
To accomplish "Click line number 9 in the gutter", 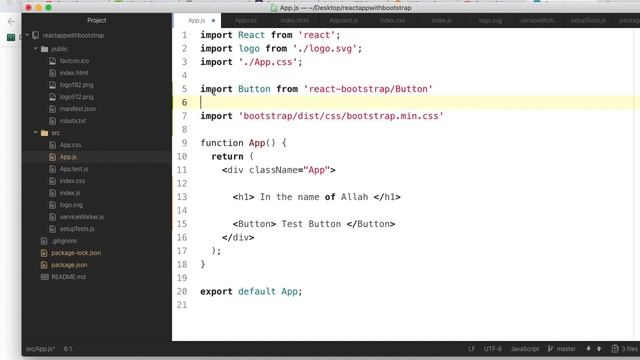I will point(184,143).
